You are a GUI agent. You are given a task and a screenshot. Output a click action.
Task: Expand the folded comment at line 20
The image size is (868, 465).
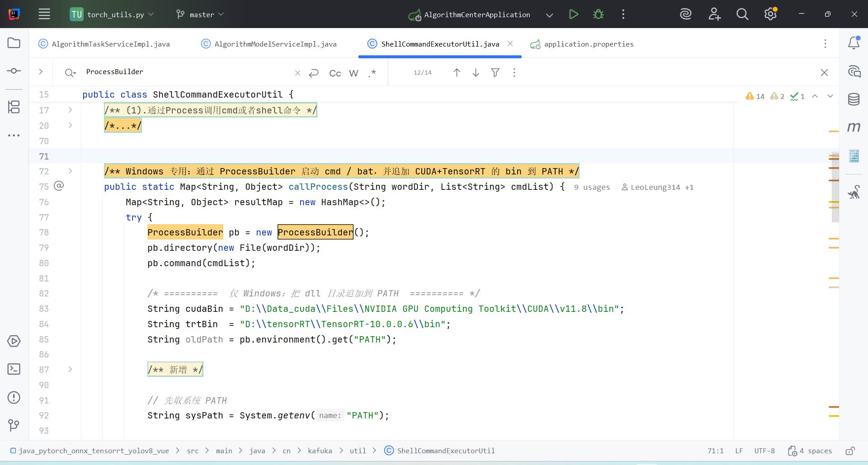tap(70, 126)
